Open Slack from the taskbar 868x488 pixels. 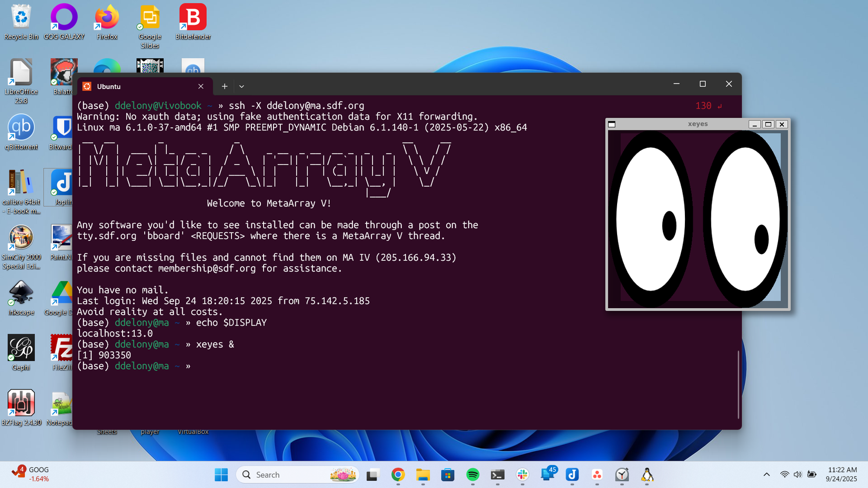click(522, 474)
